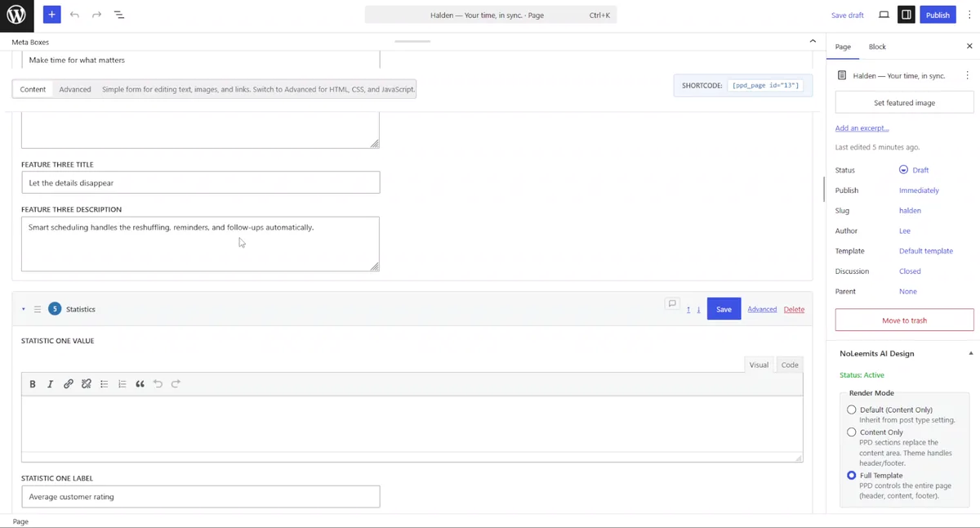Open the desktop preview view icon
980x528 pixels.
point(884,15)
